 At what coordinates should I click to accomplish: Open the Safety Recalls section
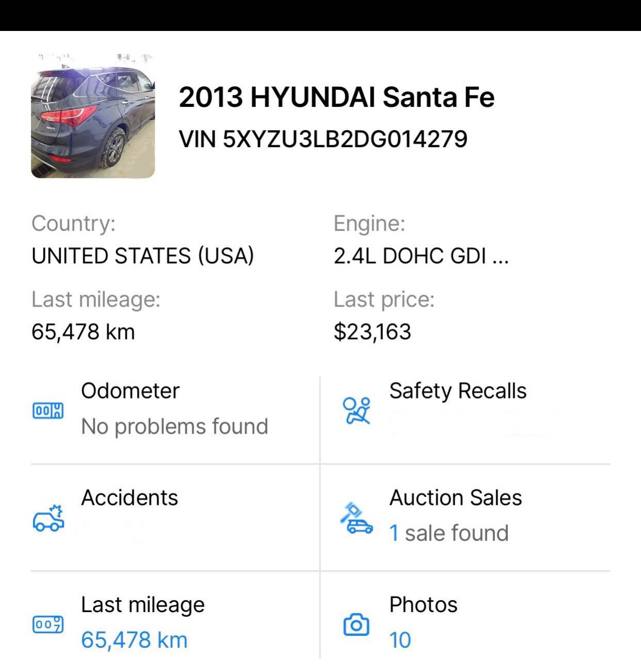[x=458, y=391]
